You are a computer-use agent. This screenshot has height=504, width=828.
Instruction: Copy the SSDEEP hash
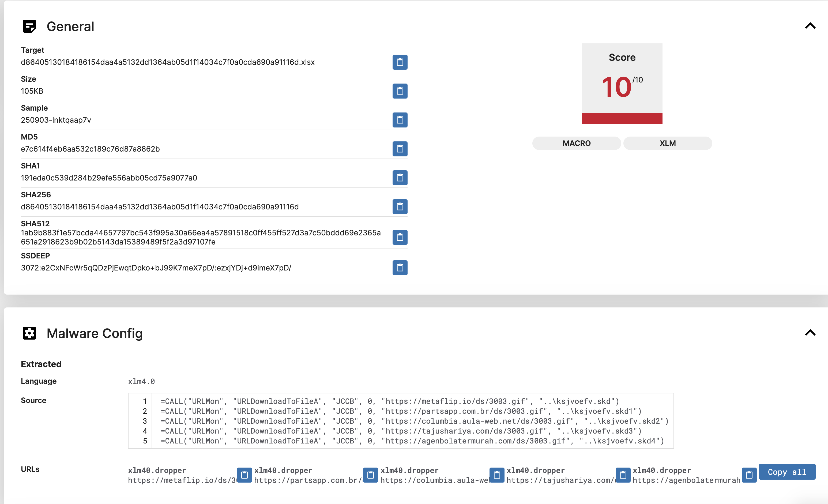click(400, 268)
